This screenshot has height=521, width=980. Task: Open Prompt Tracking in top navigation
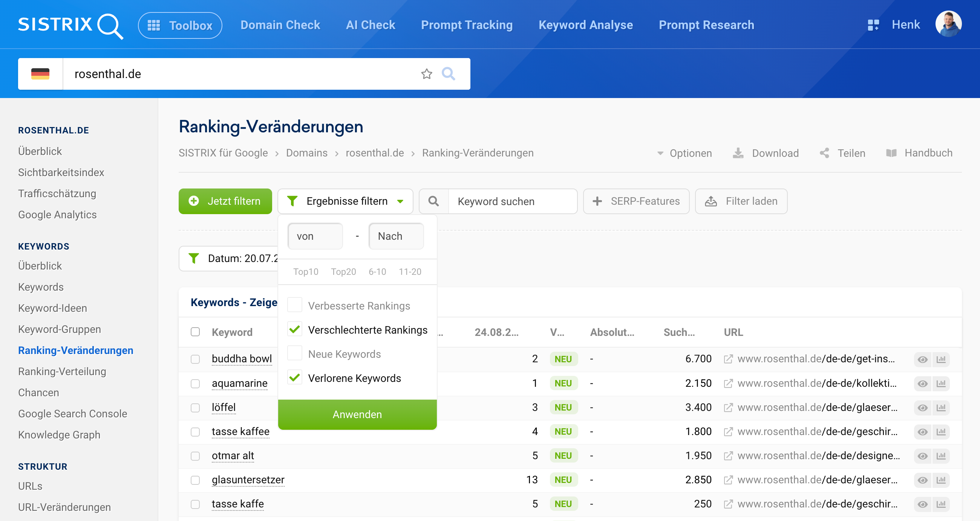pyautogui.click(x=467, y=25)
